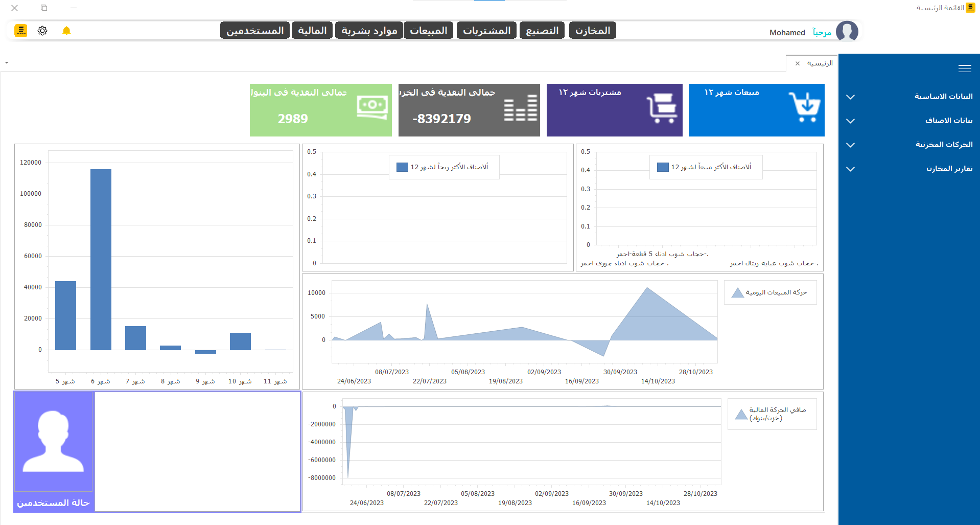This screenshot has width=980, height=525.
Task: Close the الرئيسية tab
Action: [798, 63]
